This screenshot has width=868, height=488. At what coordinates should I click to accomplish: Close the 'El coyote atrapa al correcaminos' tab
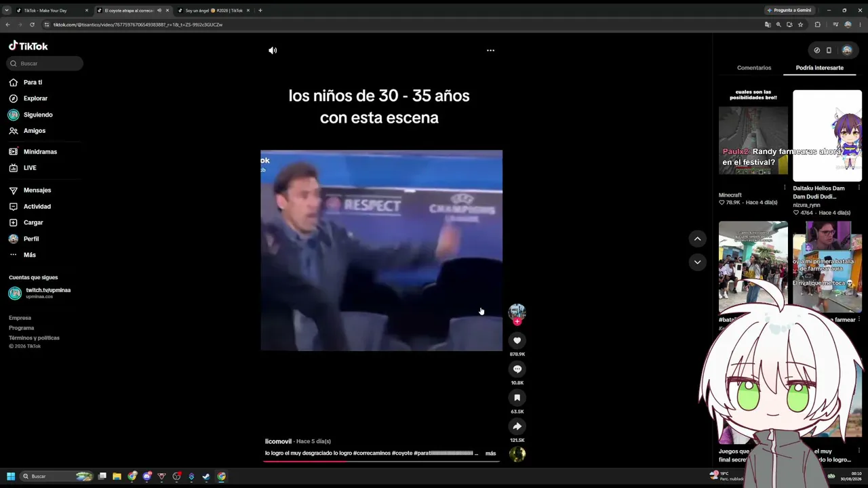(x=167, y=10)
